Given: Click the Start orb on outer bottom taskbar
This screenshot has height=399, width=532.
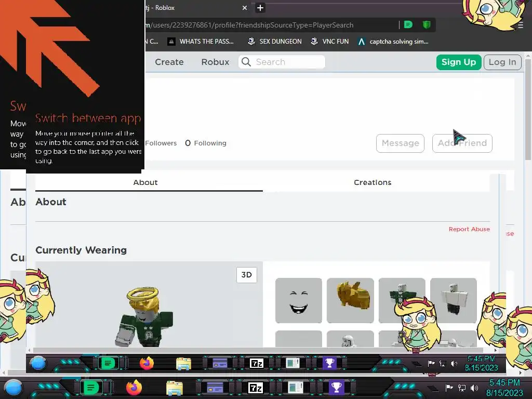Looking at the screenshot, I should pos(14,388).
